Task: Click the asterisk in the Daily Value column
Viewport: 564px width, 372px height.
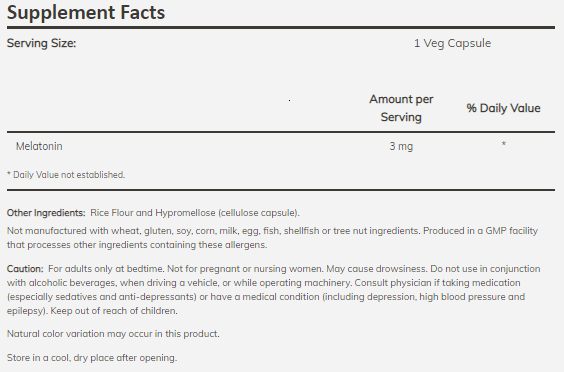Action: click(504, 144)
